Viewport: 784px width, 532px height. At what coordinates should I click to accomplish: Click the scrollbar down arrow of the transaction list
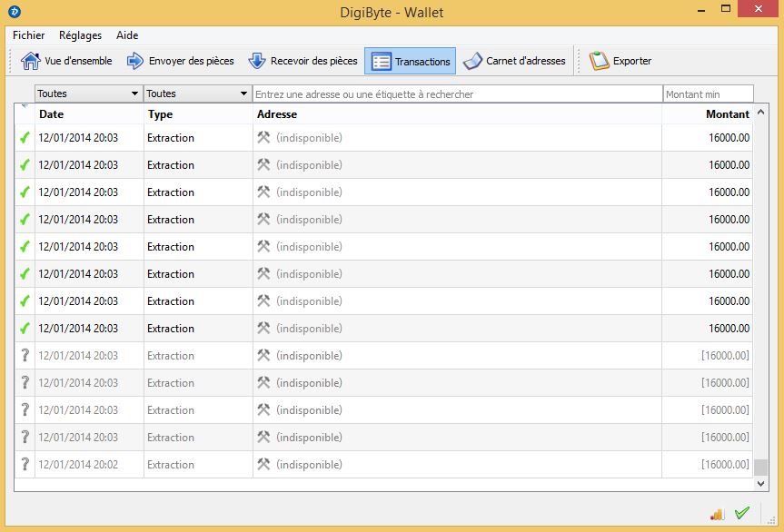point(760,484)
